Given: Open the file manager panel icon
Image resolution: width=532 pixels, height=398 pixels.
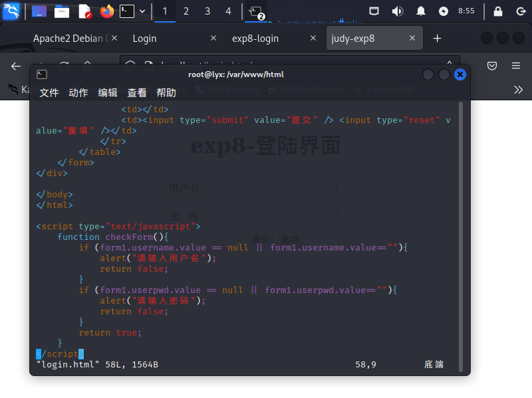Looking at the screenshot, I should coord(62,11).
